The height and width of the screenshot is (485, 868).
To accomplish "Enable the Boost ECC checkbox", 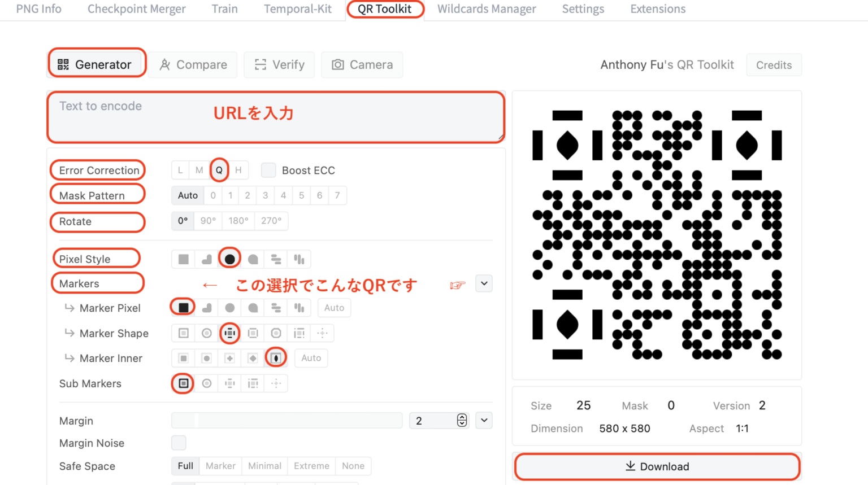I will (268, 170).
